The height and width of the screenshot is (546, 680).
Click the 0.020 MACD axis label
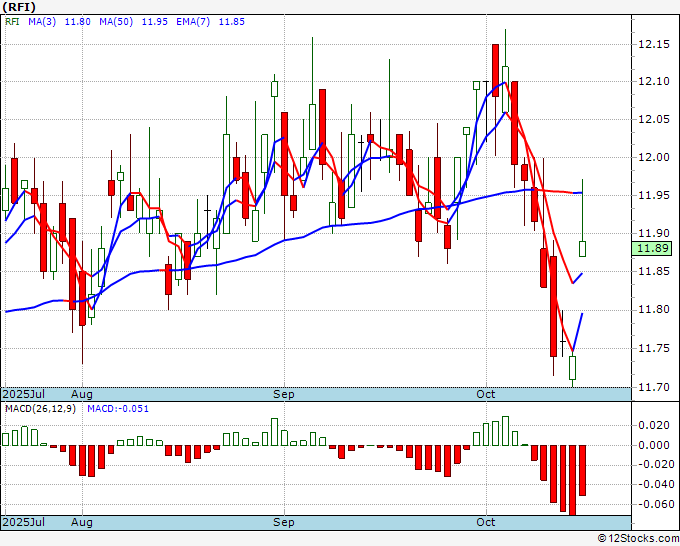(654, 425)
